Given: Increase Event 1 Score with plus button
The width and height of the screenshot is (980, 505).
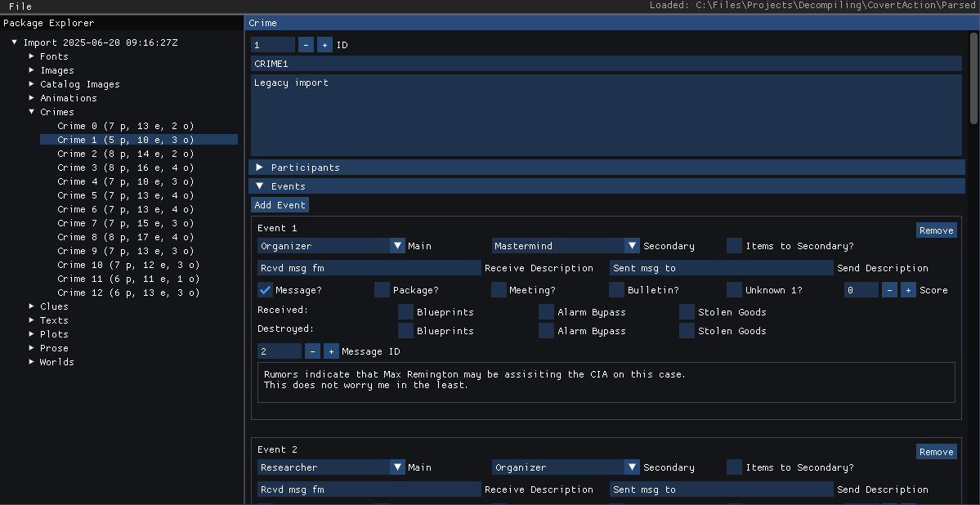Looking at the screenshot, I should click(x=908, y=290).
